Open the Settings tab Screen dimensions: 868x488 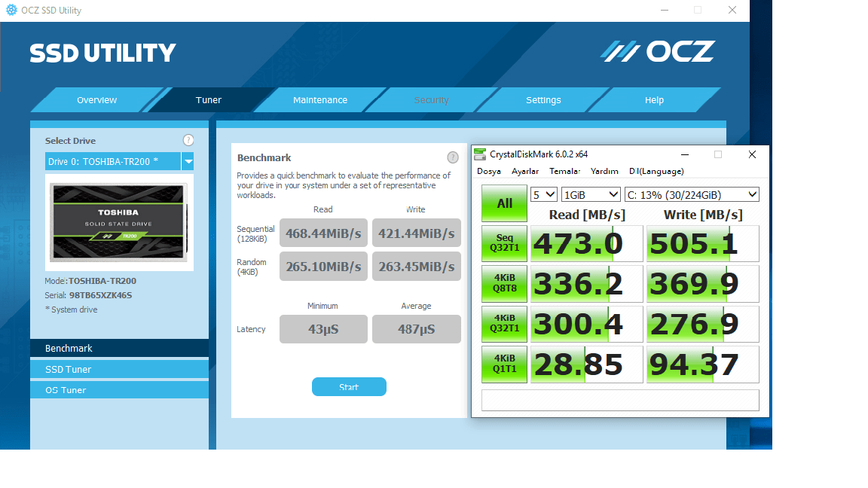tap(543, 100)
